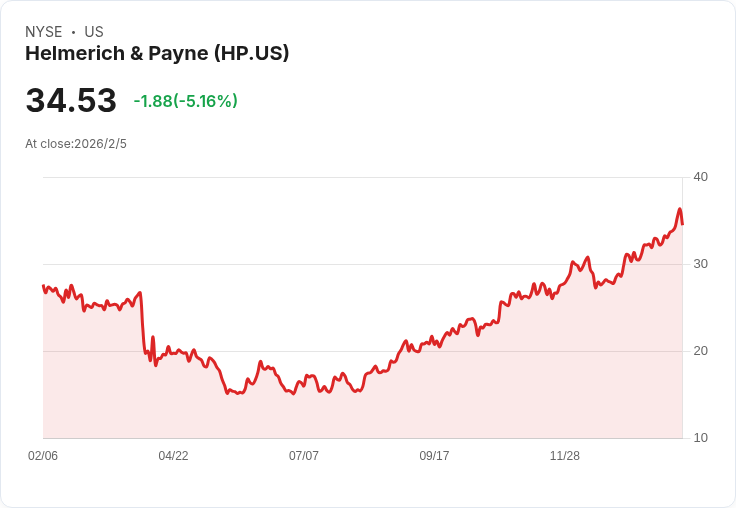Select the 02/06 date on x-axis
The width and height of the screenshot is (736, 508).
(43, 456)
